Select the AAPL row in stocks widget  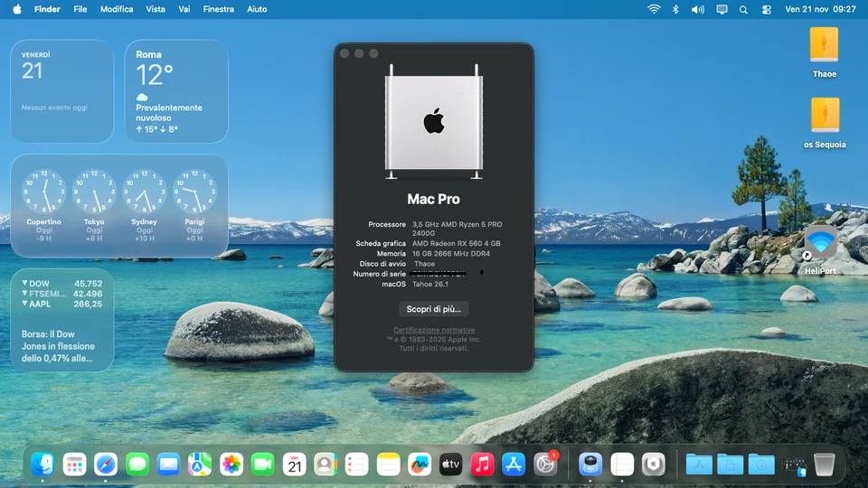[x=62, y=304]
